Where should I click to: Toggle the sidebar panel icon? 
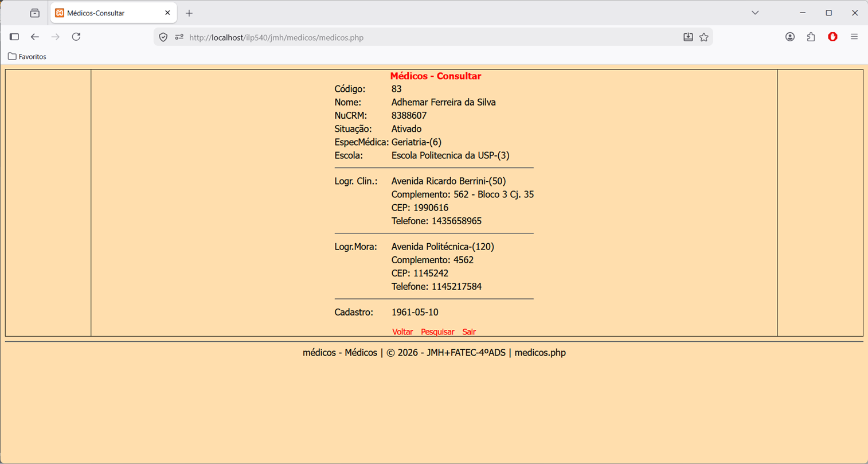click(x=14, y=37)
